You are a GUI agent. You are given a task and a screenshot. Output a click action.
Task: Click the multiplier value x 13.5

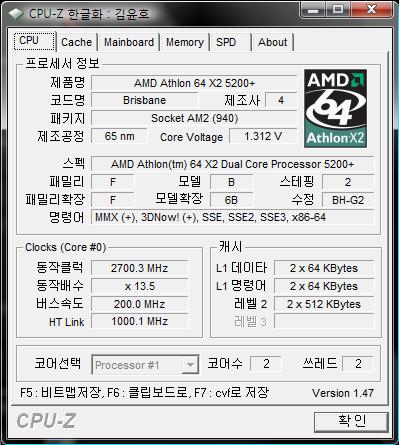(139, 286)
